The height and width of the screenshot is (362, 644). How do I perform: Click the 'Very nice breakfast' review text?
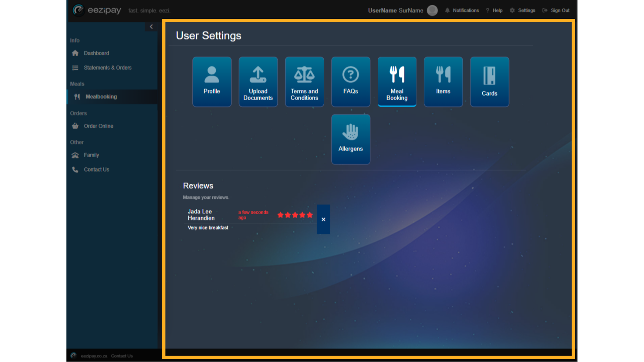[x=208, y=228]
